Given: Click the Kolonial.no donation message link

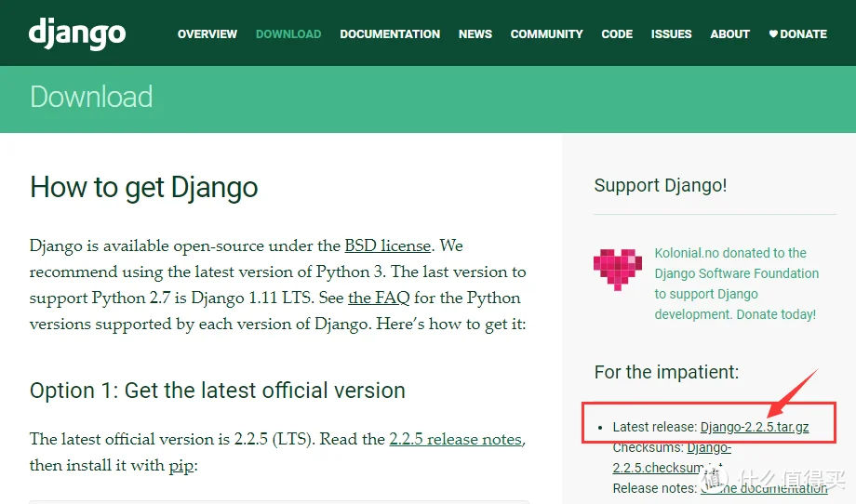Looking at the screenshot, I should [x=737, y=284].
